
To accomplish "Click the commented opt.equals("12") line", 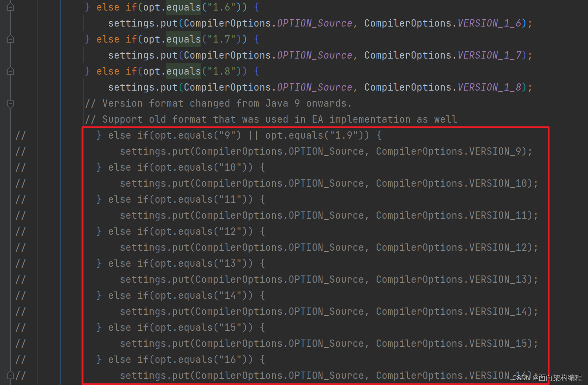I will click(181, 231).
